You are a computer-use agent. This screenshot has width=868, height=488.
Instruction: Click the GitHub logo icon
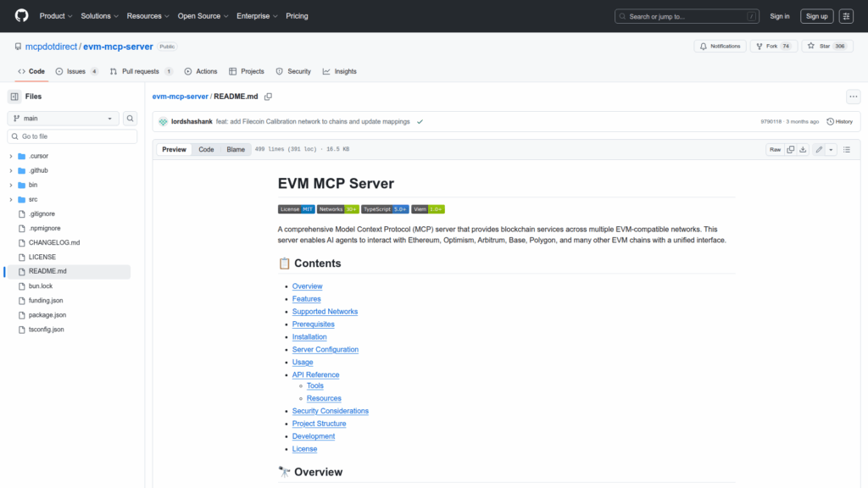tap(21, 16)
